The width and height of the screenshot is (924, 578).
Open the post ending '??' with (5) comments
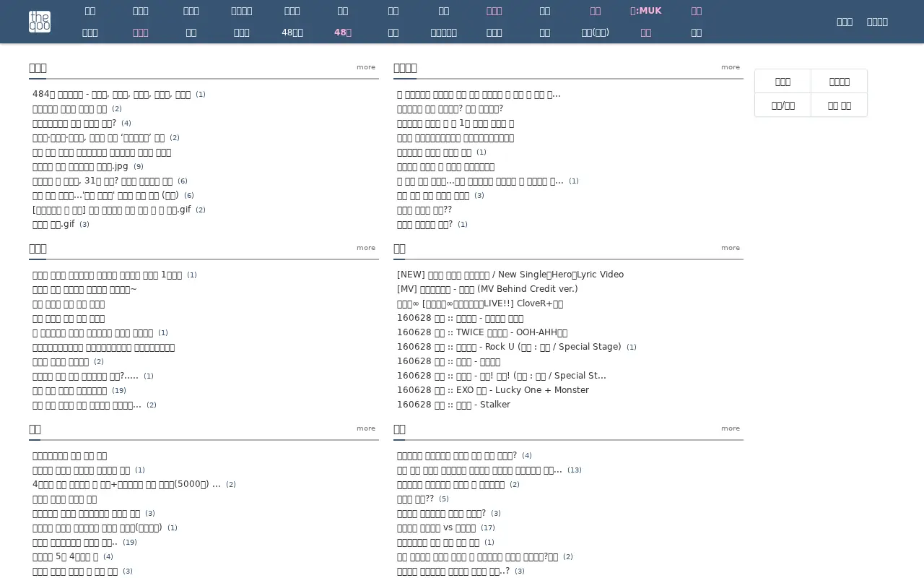[x=415, y=499]
